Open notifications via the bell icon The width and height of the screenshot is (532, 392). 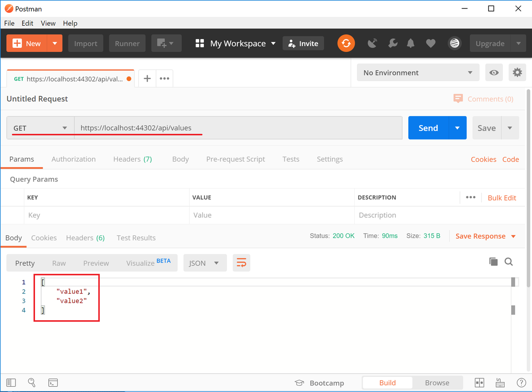coord(410,43)
